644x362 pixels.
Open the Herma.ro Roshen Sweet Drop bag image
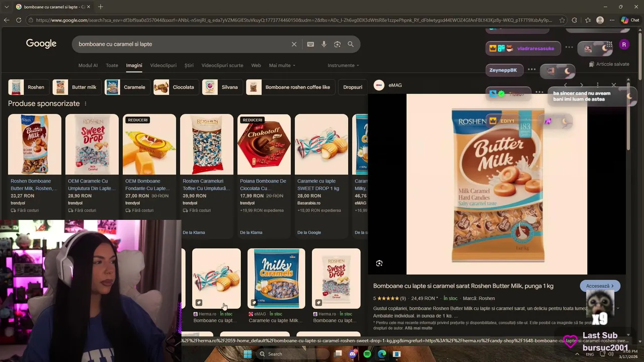pyautogui.click(x=336, y=279)
